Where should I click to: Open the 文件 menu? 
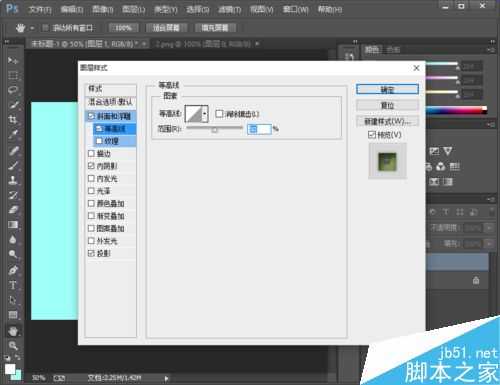point(40,9)
